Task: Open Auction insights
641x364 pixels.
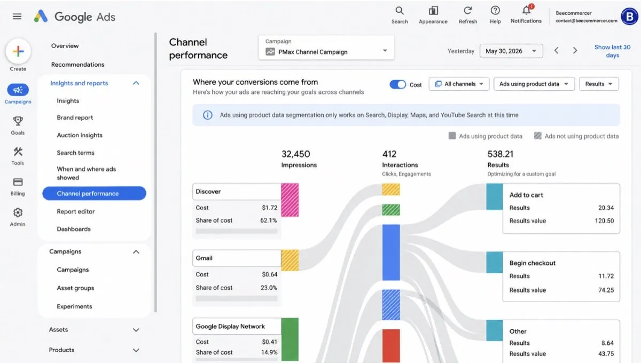Action: click(80, 136)
